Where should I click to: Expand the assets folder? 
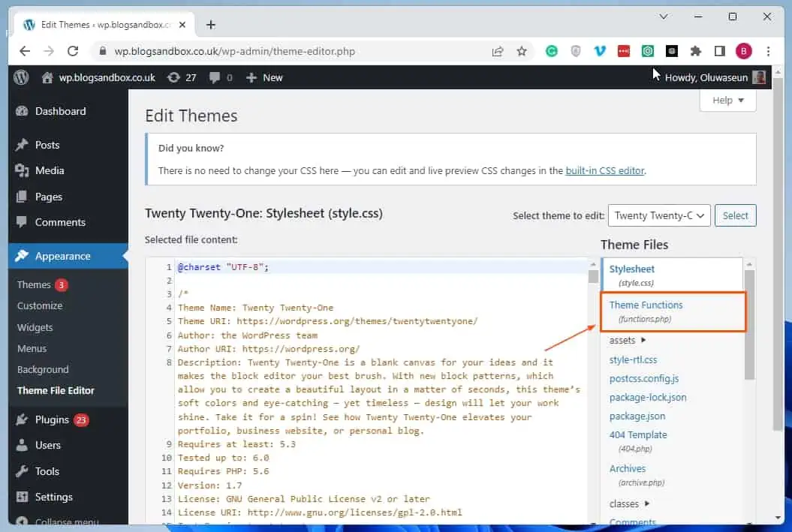[x=628, y=340]
